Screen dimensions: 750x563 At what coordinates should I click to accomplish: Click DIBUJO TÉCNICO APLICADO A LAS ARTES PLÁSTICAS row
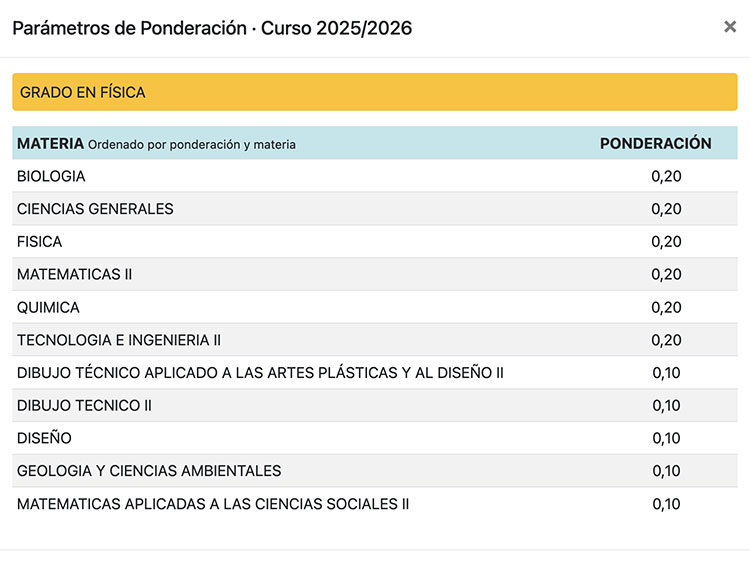(x=260, y=373)
